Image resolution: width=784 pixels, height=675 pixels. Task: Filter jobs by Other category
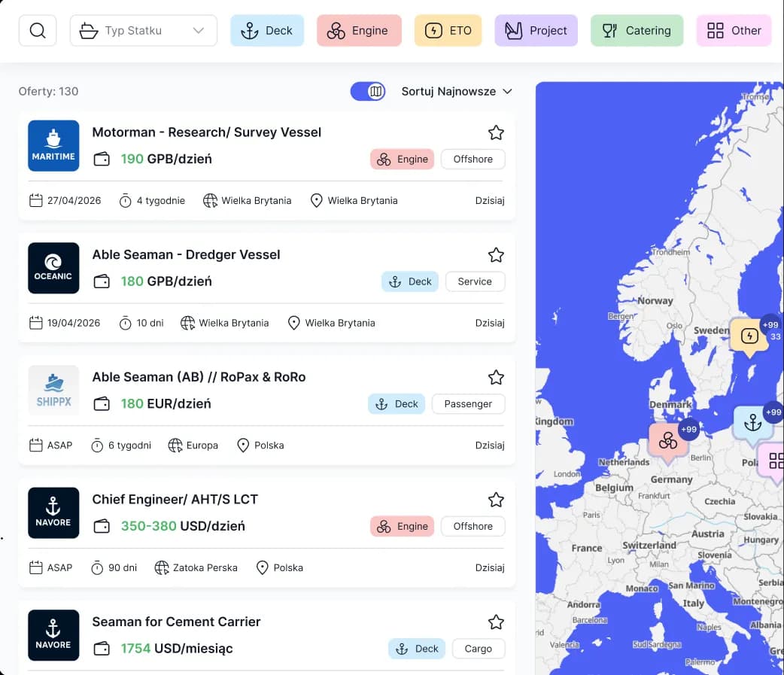tap(734, 31)
